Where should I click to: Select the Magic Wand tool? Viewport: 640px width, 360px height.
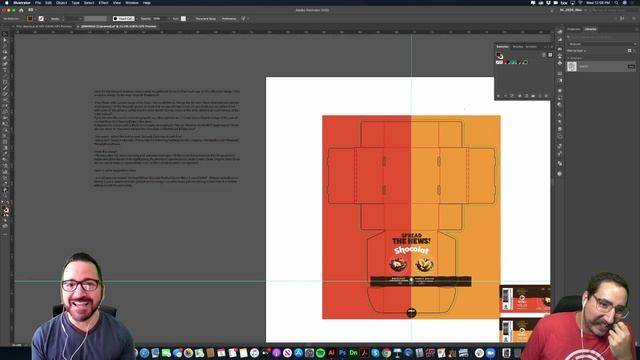click(x=5, y=46)
